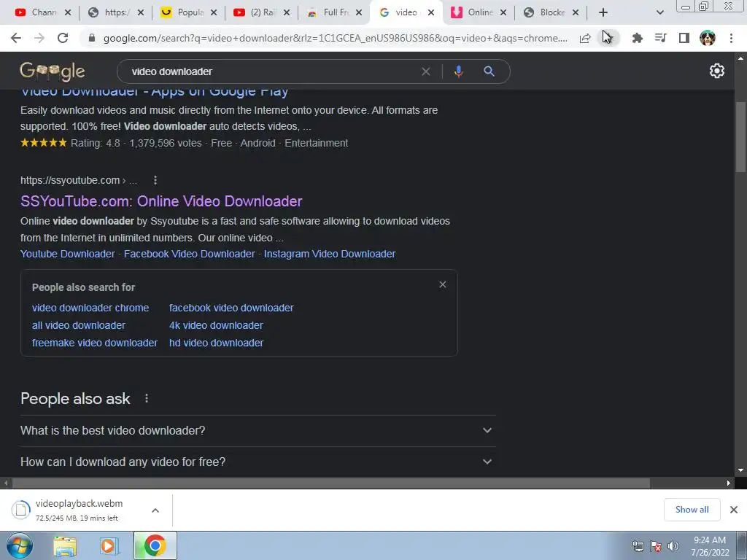Screen dimensions: 747x560
Task: Clear the search box with the X icon
Action: coord(426,71)
